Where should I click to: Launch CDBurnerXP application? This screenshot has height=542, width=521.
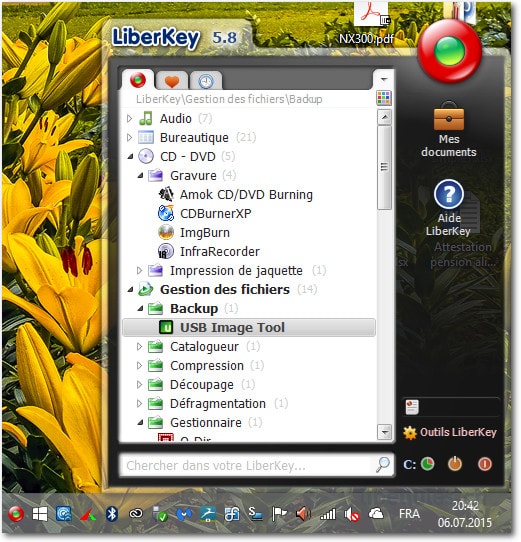(216, 214)
